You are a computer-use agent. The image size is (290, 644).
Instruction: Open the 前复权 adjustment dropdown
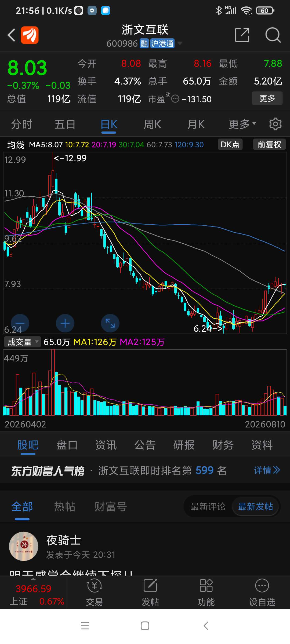[269, 144]
